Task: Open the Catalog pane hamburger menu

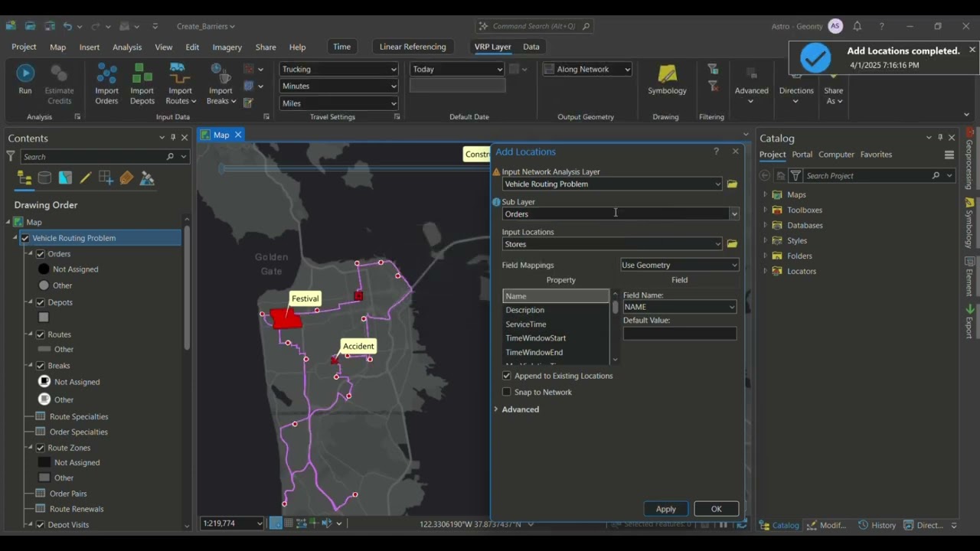Action: pos(949,155)
